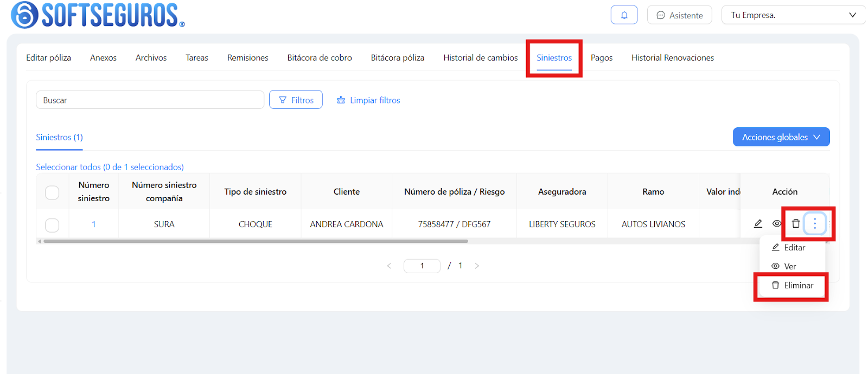Viewport: 868px width, 374px height.
Task: Go to previous page arrow
Action: (389, 266)
